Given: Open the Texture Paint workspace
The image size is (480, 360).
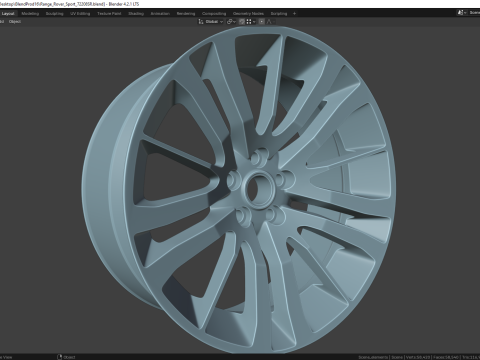Looking at the screenshot, I should click(x=109, y=14).
